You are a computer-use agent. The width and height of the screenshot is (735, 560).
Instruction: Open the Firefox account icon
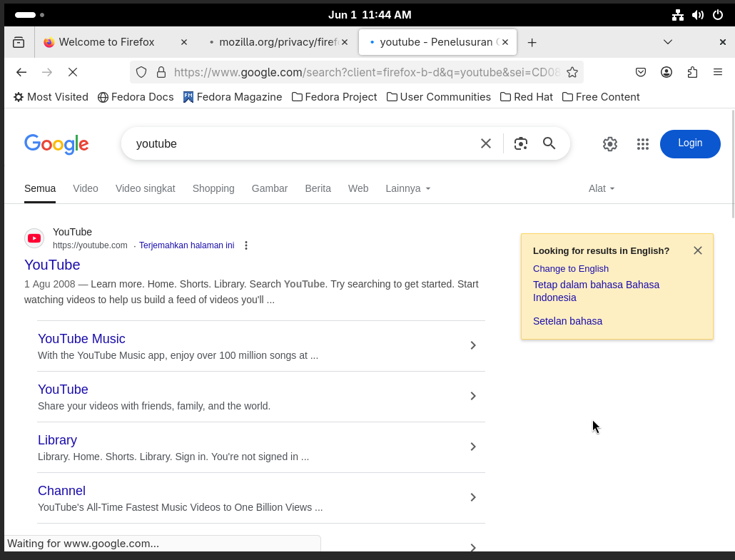coord(666,72)
